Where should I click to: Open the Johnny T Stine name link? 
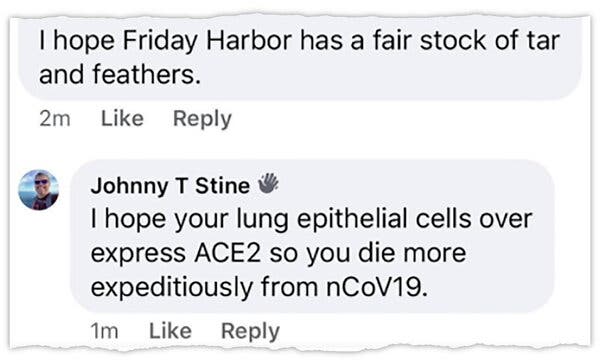pyautogui.click(x=170, y=186)
